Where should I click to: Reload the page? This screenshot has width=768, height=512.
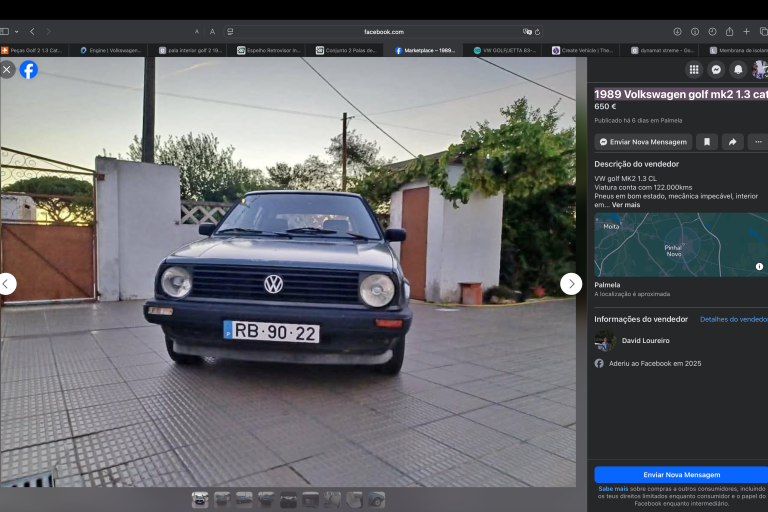tap(537, 31)
